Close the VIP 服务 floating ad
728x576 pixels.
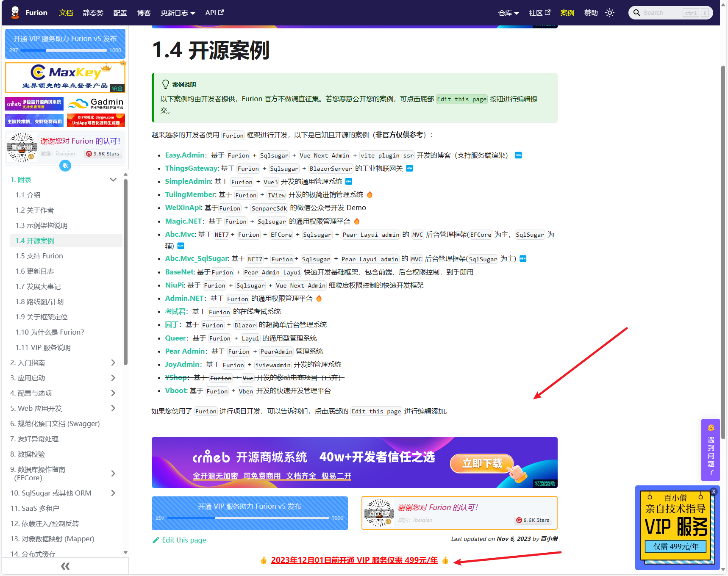coord(714,492)
